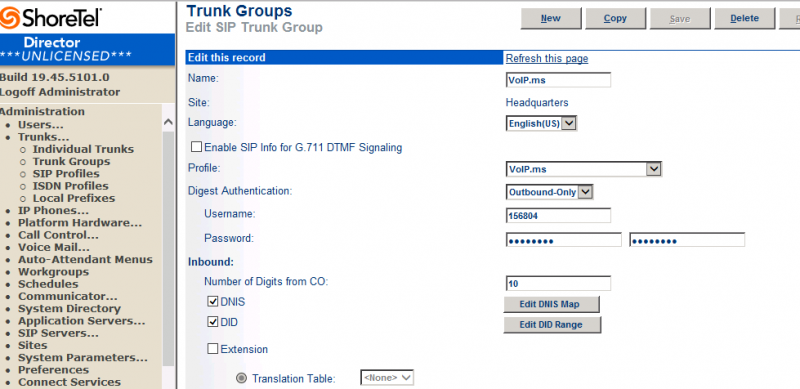Viewport: 800px width, 389px height.
Task: Open Connect Services
Action: point(69,382)
